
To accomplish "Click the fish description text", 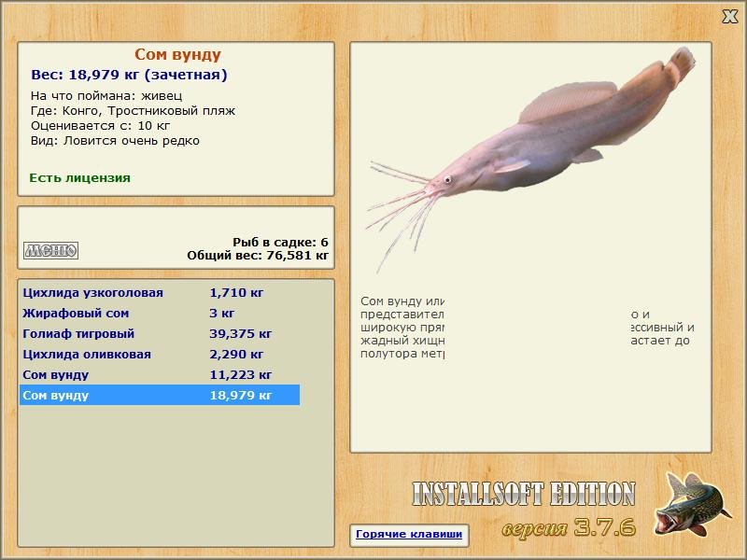I will point(528,328).
